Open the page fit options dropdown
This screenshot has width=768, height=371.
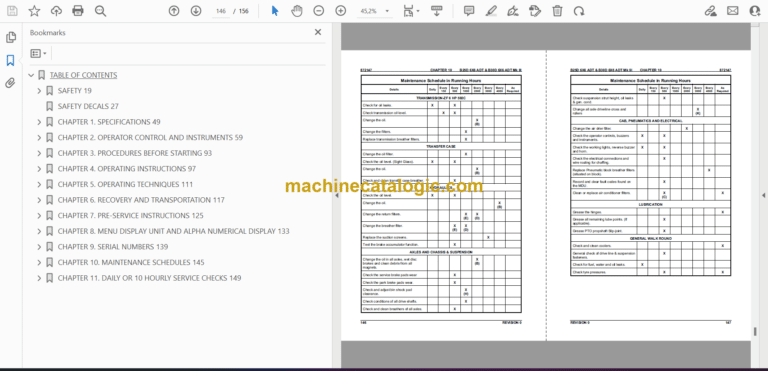[411, 11]
